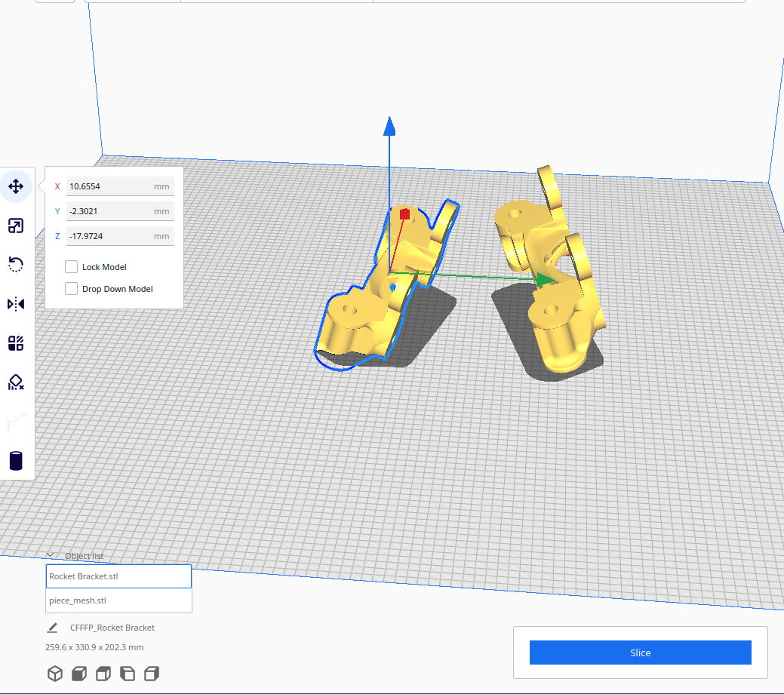Screen dimensions: 784x694
Task: Select the Mirror tool
Action: pos(16,304)
